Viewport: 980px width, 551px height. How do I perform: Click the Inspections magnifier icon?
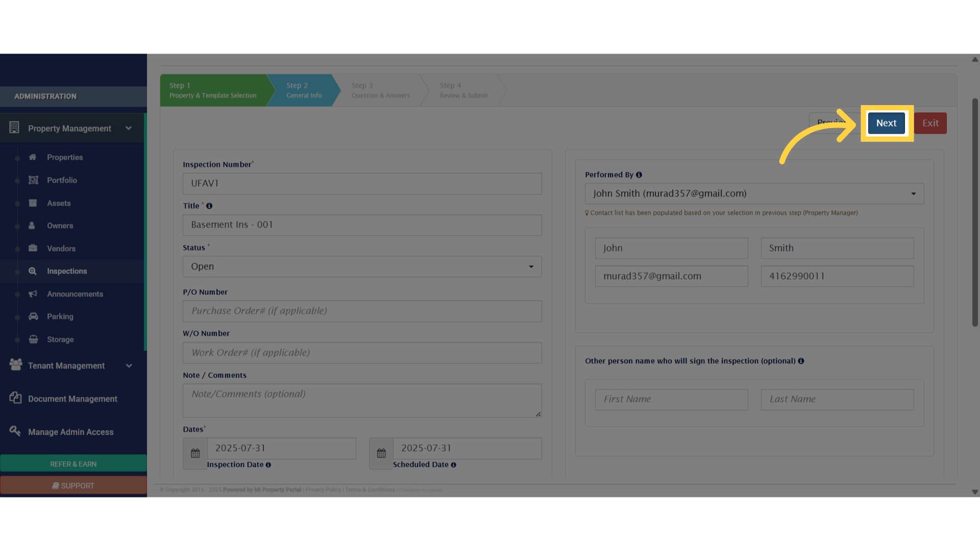point(33,271)
